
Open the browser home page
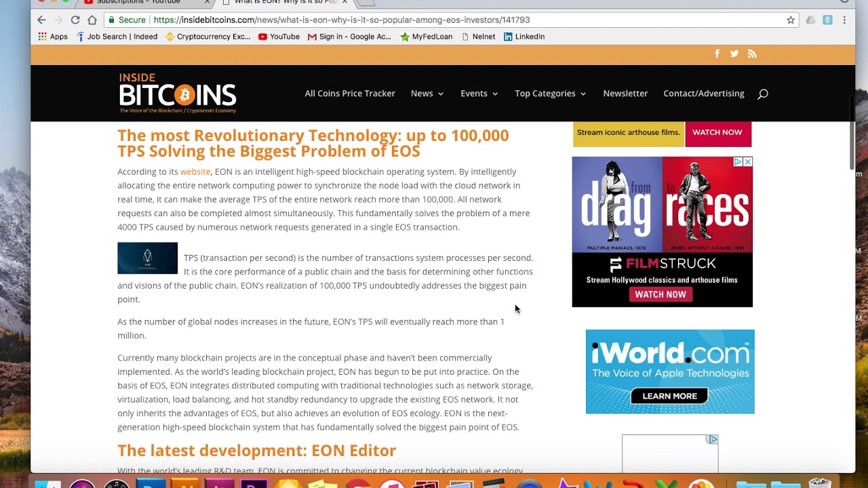[x=92, y=20]
